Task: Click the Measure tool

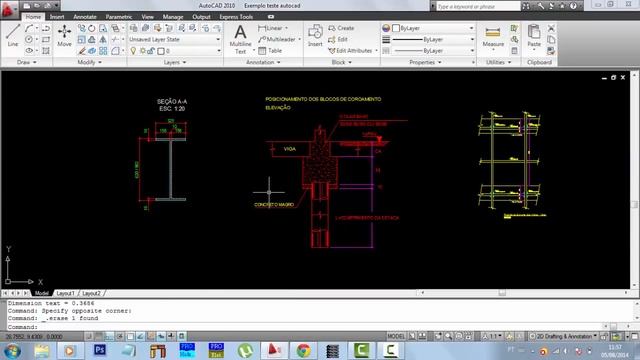Action: tap(493, 37)
